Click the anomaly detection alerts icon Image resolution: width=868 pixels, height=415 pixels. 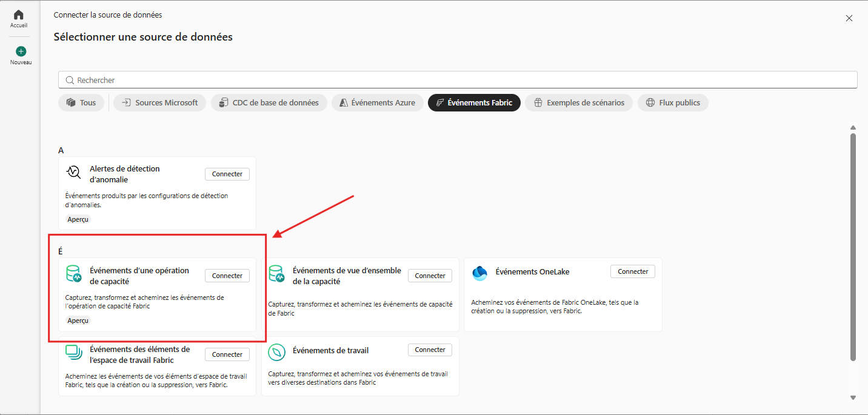point(73,172)
